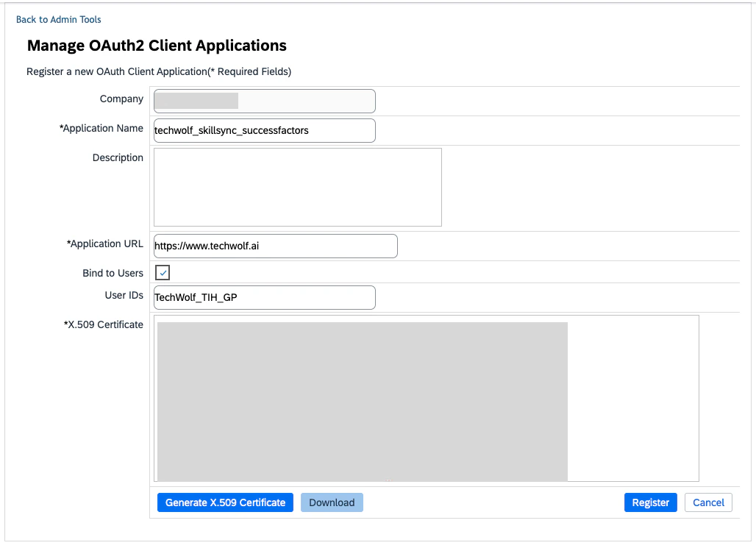
Task: Select the Company input box
Action: tap(263, 101)
